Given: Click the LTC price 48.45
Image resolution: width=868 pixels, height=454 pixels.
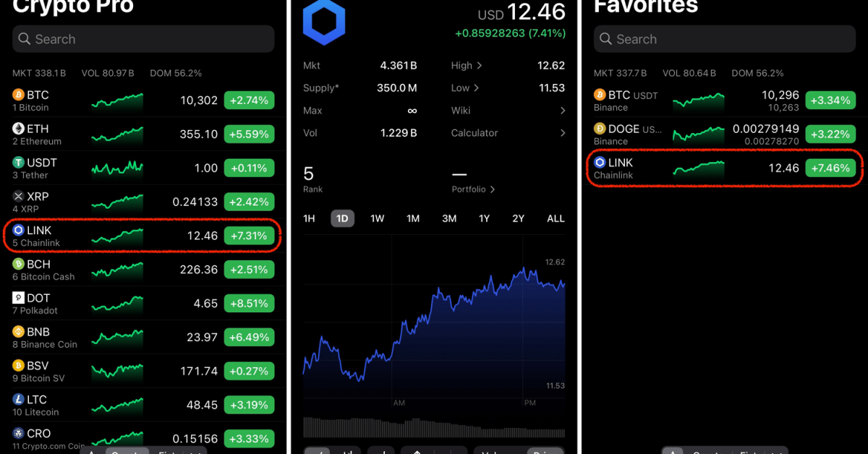Looking at the screenshot, I should click(201, 405).
